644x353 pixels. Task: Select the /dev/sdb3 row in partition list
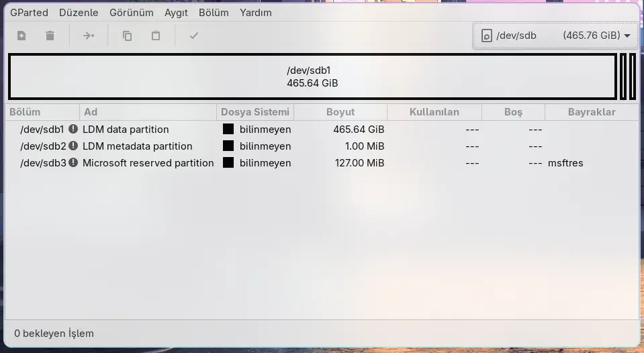tap(322, 163)
